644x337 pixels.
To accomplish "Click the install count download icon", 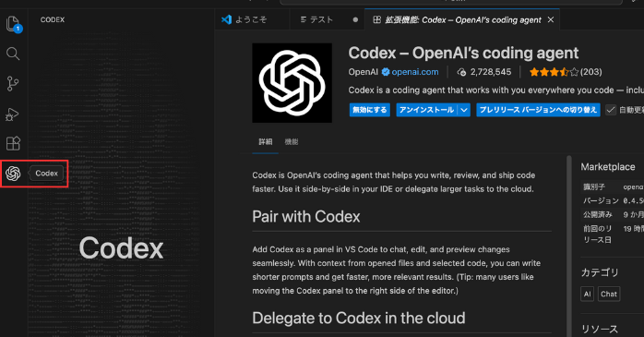I will pyautogui.click(x=461, y=72).
